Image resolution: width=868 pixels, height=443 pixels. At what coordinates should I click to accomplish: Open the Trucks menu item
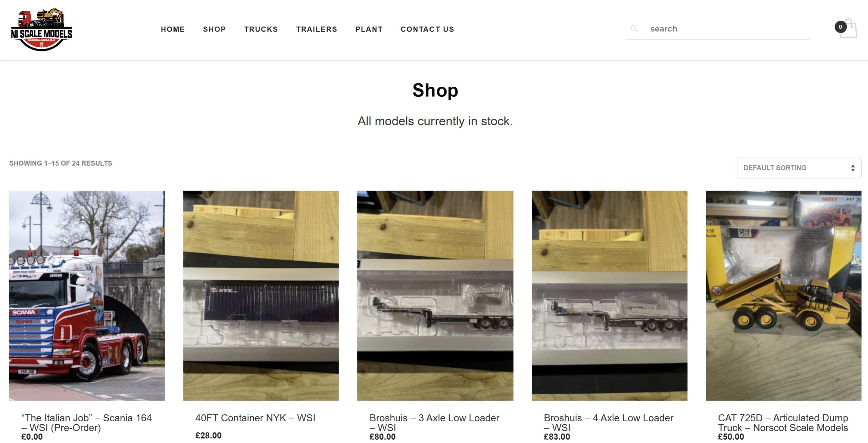(261, 29)
